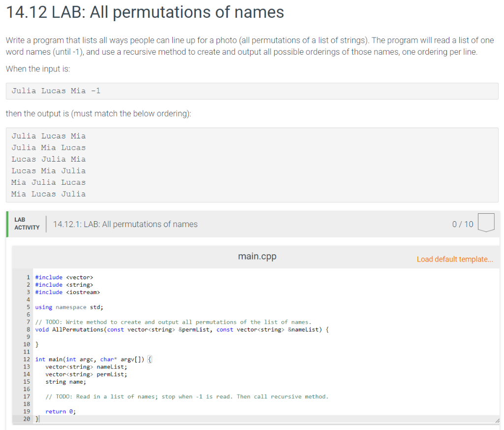
Task: Click the closing brace on line 20
Action: (37, 419)
